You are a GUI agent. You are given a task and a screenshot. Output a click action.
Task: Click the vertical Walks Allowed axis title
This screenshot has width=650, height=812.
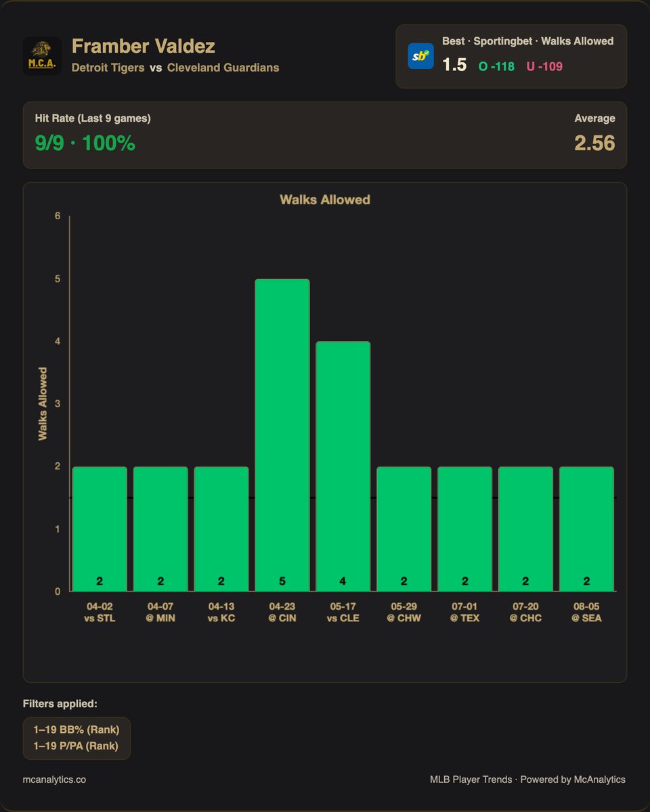tap(43, 404)
